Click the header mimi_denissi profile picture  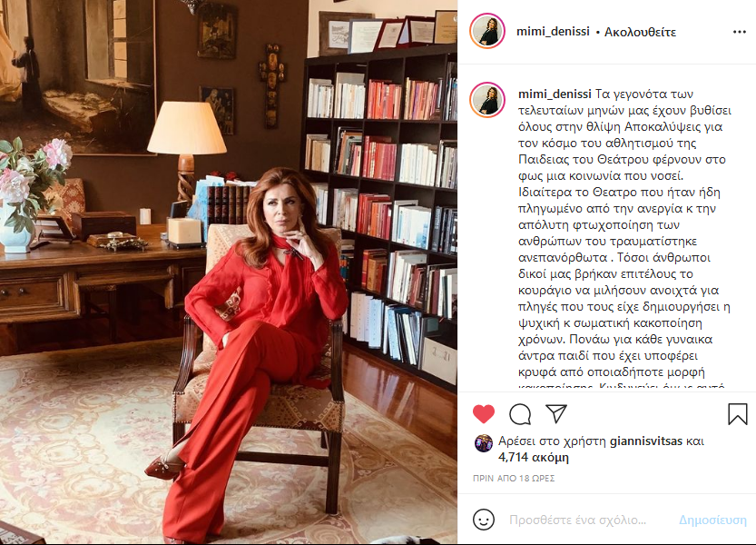(x=487, y=32)
